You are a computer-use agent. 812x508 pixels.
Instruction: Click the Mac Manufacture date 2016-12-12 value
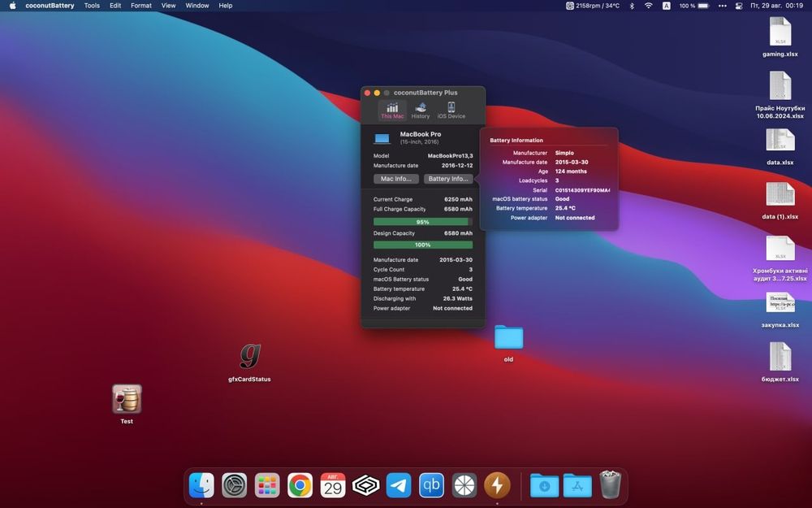pyautogui.click(x=456, y=166)
